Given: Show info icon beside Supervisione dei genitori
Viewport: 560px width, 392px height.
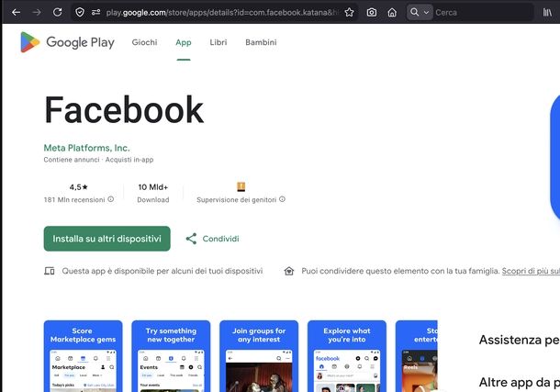Looking at the screenshot, I should (282, 199).
